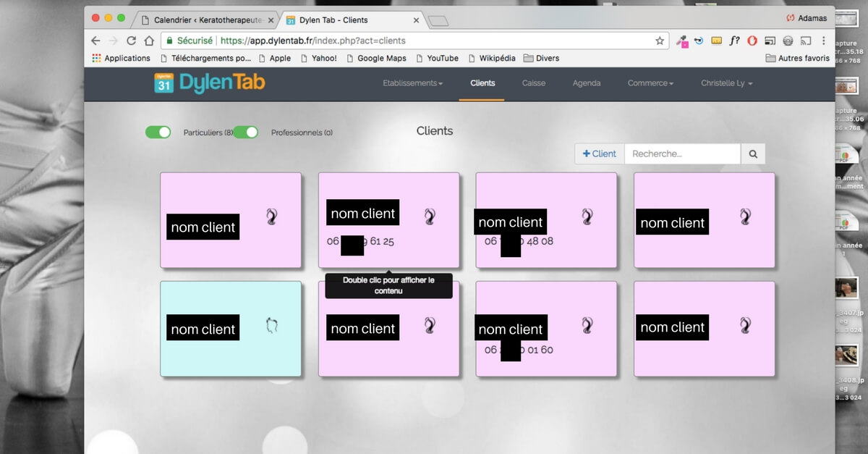Click in the Recherche search field

[x=682, y=154]
